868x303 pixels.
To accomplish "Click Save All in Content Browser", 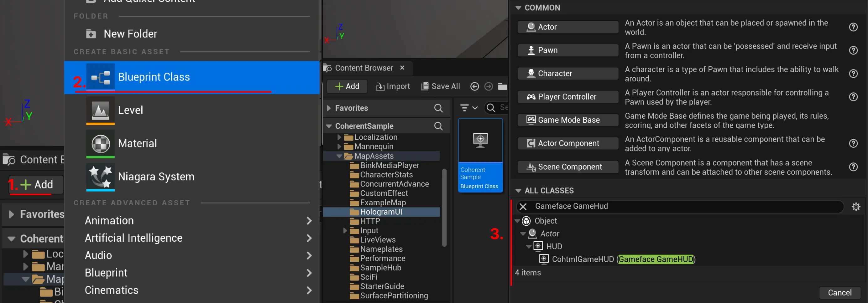I will 440,86.
